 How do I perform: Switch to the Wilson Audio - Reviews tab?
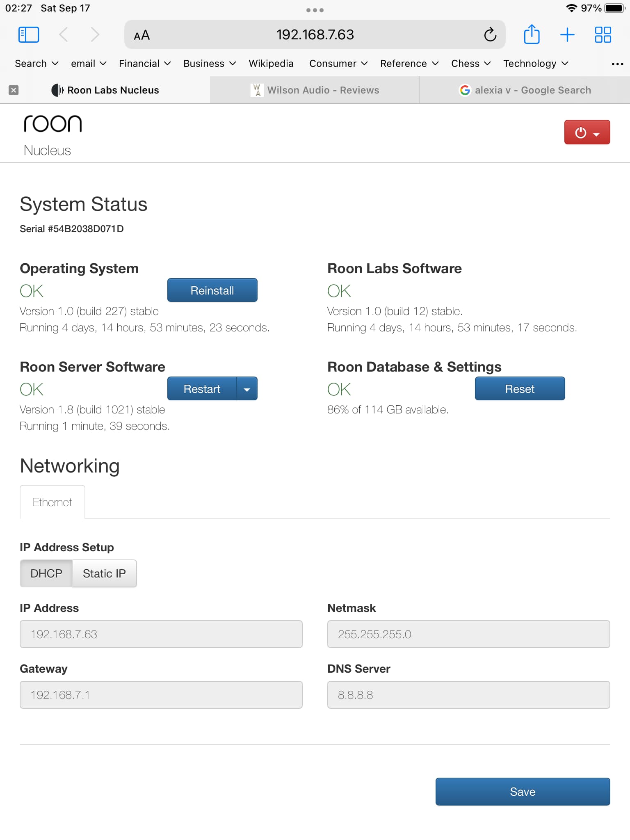315,90
